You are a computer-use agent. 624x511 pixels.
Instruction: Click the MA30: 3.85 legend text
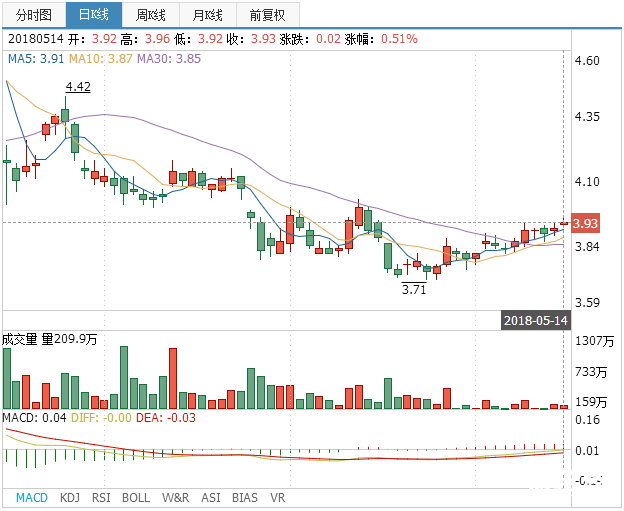[169, 59]
